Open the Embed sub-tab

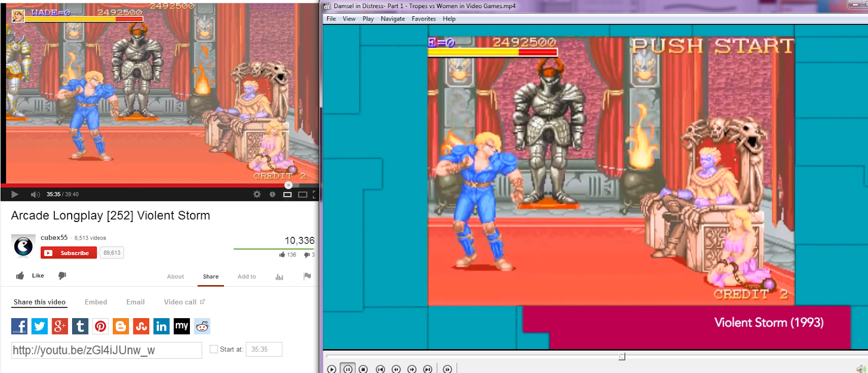coord(96,302)
